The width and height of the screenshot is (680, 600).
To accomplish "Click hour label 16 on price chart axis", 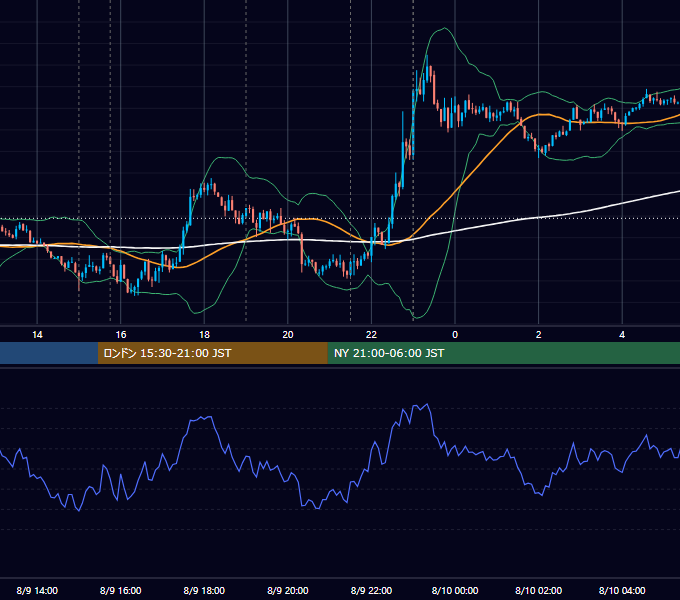I will tap(121, 335).
